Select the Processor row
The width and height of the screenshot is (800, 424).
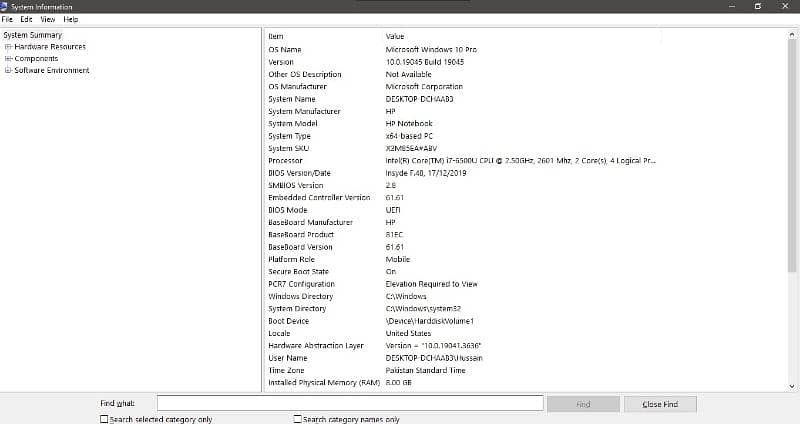pyautogui.click(x=285, y=160)
